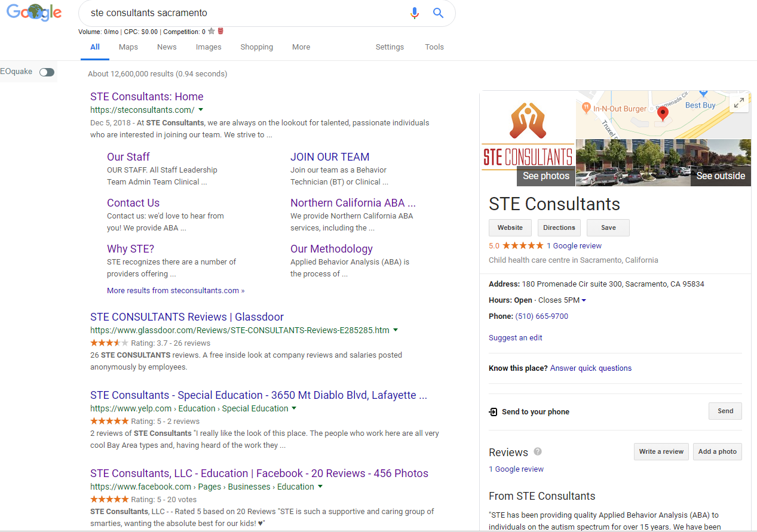The height and width of the screenshot is (532, 757).
Task: Expand the hours Closes 5PM dropdown
Action: 584,300
